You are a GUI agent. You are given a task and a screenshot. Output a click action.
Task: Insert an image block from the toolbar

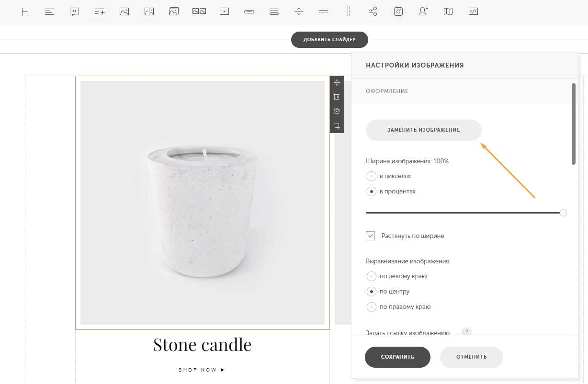click(x=124, y=12)
